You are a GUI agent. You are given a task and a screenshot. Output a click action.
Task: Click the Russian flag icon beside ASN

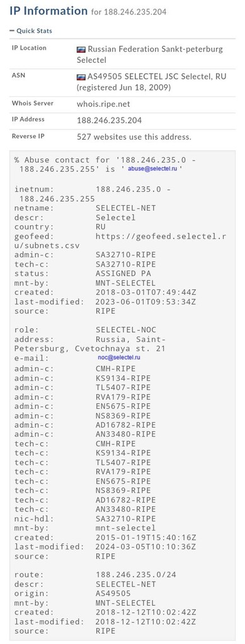coord(81,77)
